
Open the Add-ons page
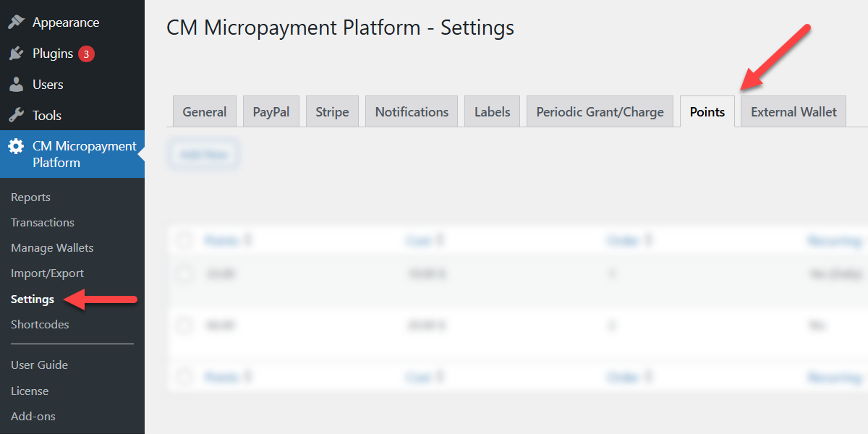[x=33, y=416]
